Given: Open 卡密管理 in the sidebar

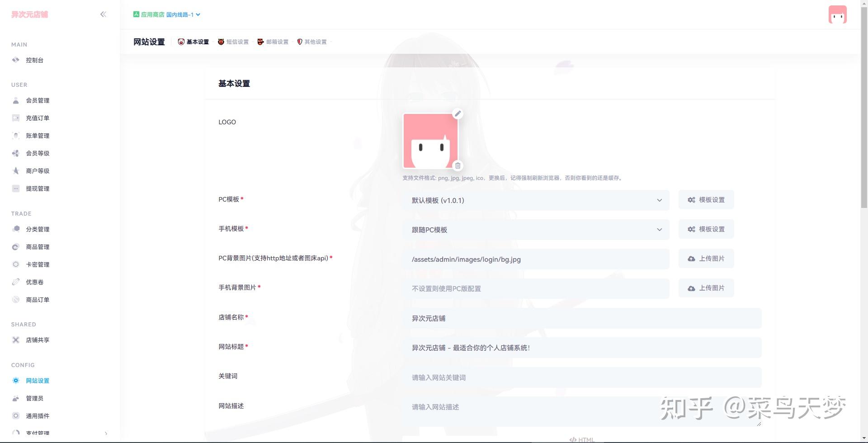Looking at the screenshot, I should click(38, 264).
